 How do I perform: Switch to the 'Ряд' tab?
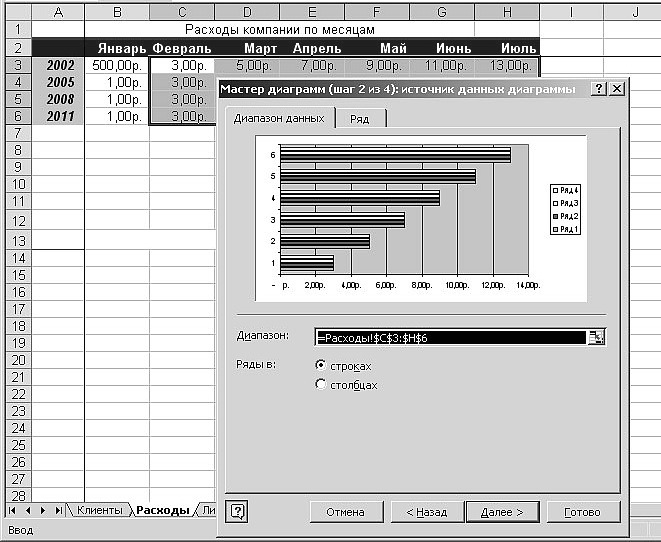[x=360, y=118]
